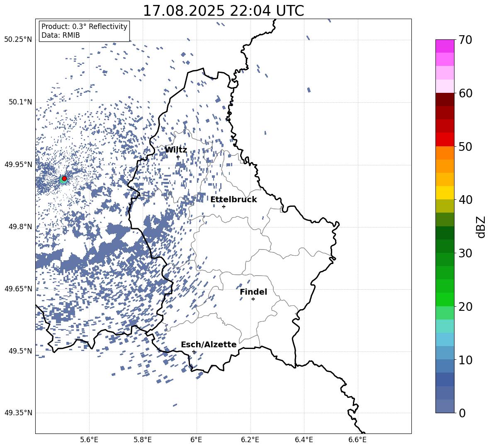Click the Wiltz city label

pyautogui.click(x=176, y=150)
